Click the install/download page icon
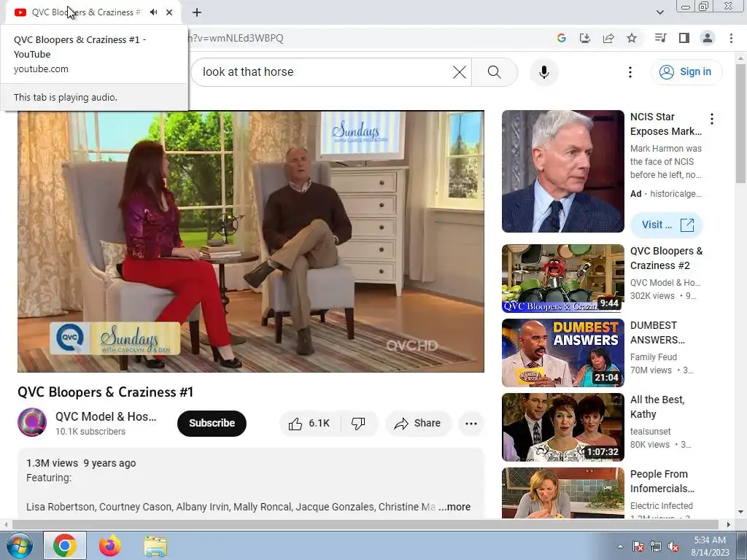This screenshot has width=747, height=560. tap(585, 38)
